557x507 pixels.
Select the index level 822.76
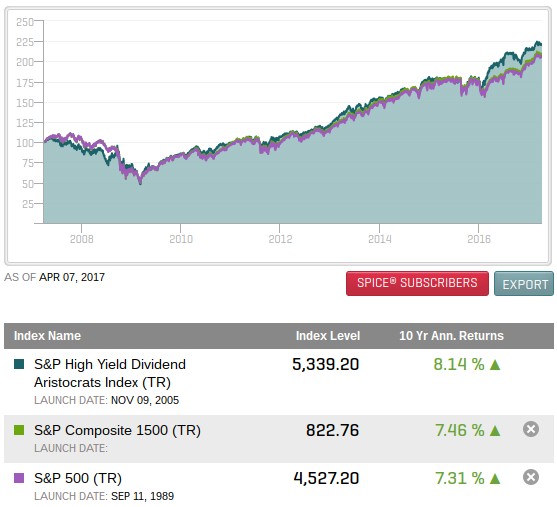(332, 430)
